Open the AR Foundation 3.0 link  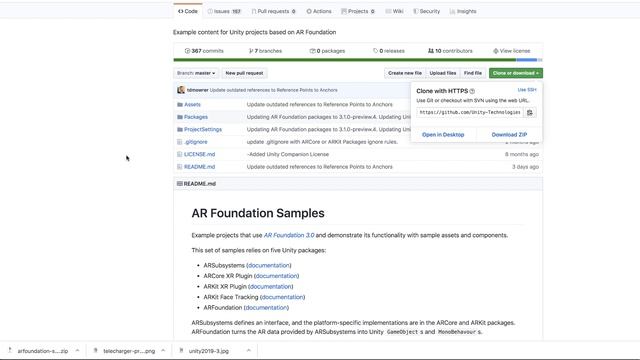coord(289,236)
